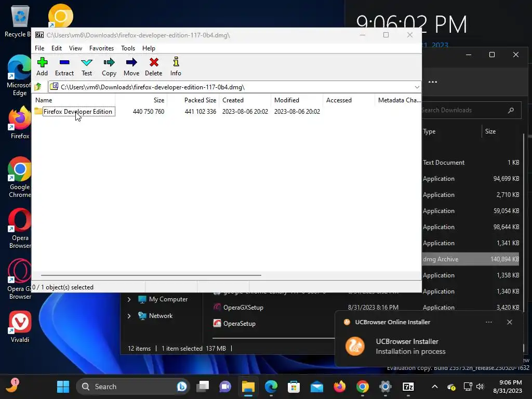Select My Computer in navigation pane
This screenshot has height=399, width=532.
coord(163,299)
